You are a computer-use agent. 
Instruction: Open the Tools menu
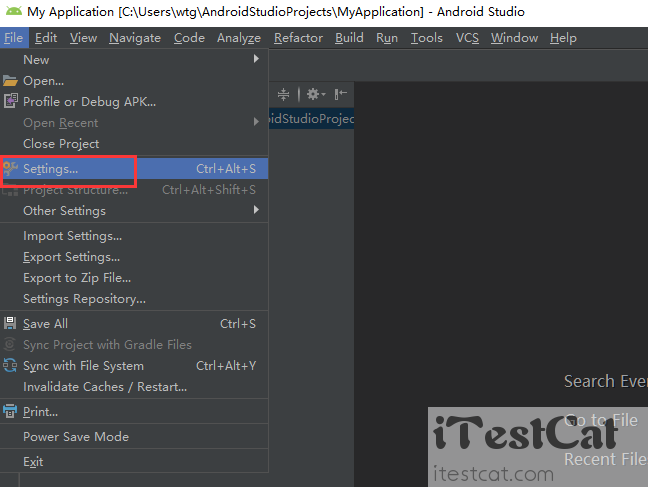coord(426,38)
